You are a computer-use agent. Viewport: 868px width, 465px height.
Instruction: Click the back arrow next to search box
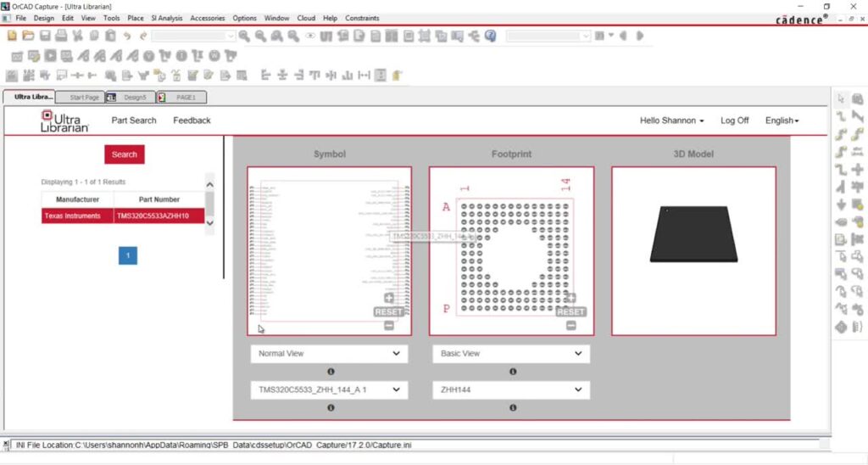623,36
